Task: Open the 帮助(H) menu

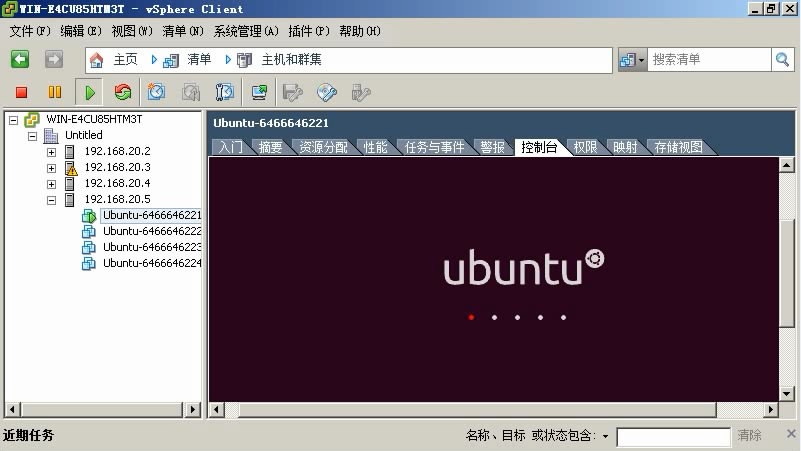Action: click(360, 31)
